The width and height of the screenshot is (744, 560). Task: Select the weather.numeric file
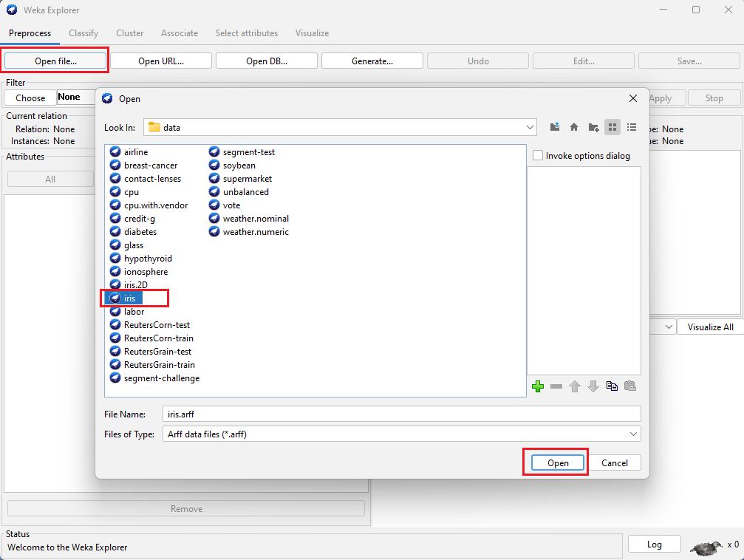249,231
